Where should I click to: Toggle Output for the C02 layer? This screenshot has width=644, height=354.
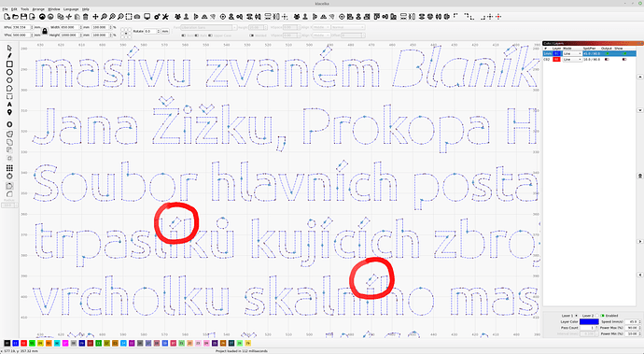click(607, 60)
